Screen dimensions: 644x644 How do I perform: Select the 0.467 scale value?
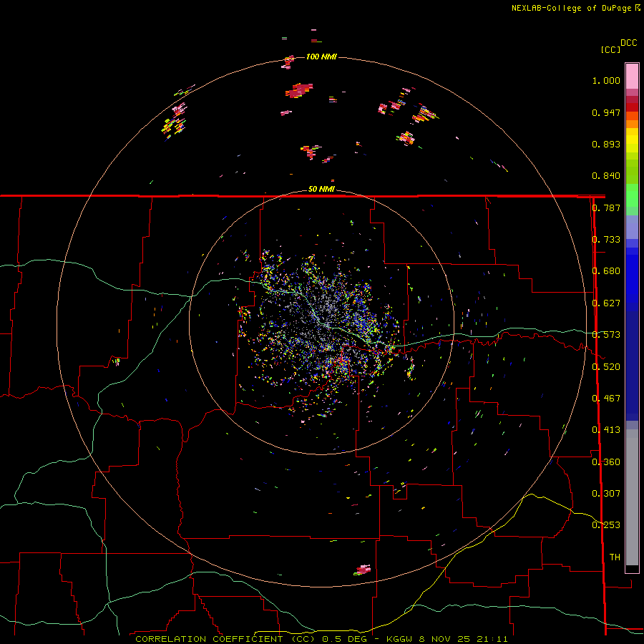tap(606, 398)
